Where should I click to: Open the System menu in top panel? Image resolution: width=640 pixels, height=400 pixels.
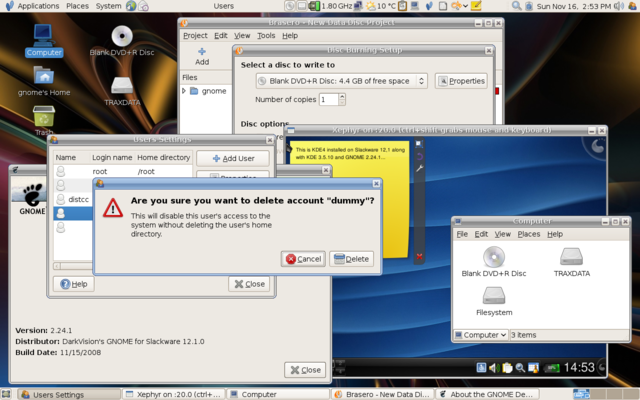click(108, 6)
